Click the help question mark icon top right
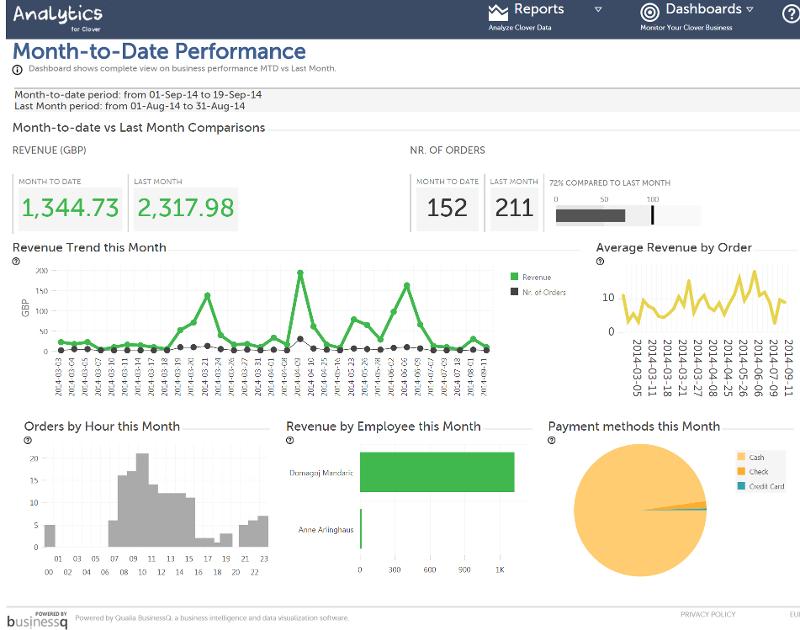Viewport: 800px width, 630px height. click(x=789, y=12)
